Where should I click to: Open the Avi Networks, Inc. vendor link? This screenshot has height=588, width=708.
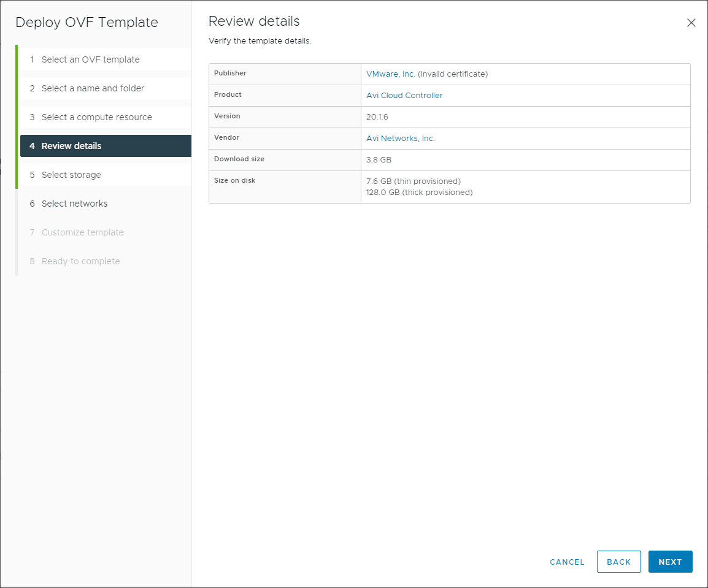coord(400,139)
